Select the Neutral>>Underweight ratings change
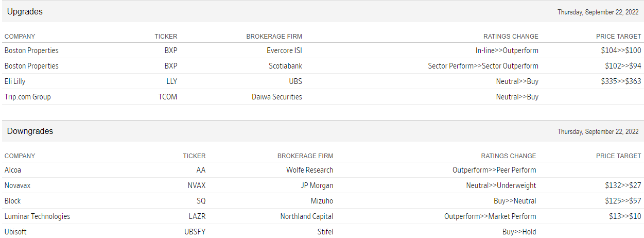Screen dimensions: 644x238 click(x=501, y=185)
